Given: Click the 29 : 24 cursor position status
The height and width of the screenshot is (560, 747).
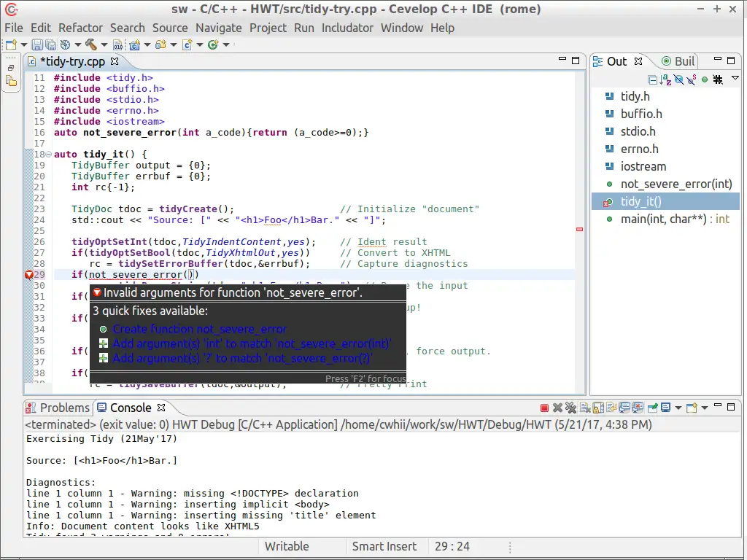Looking at the screenshot, I should (x=452, y=547).
